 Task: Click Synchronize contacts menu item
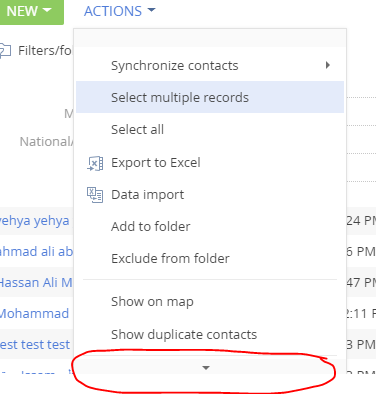pos(210,65)
